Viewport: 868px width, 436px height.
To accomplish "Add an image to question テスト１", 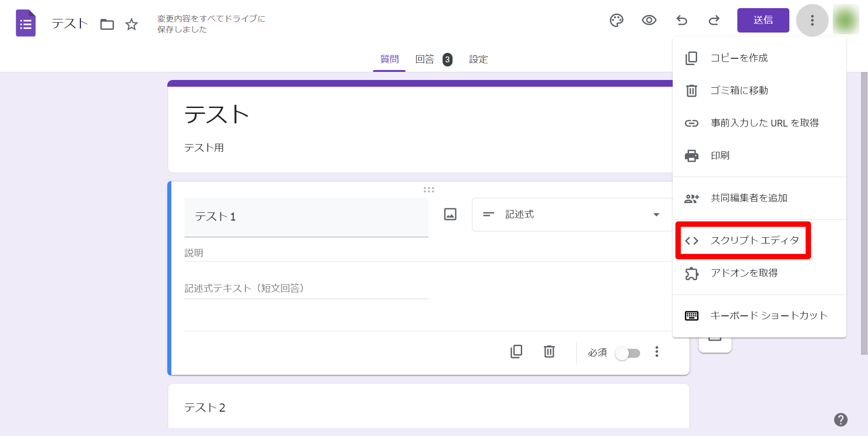I will tap(450, 214).
